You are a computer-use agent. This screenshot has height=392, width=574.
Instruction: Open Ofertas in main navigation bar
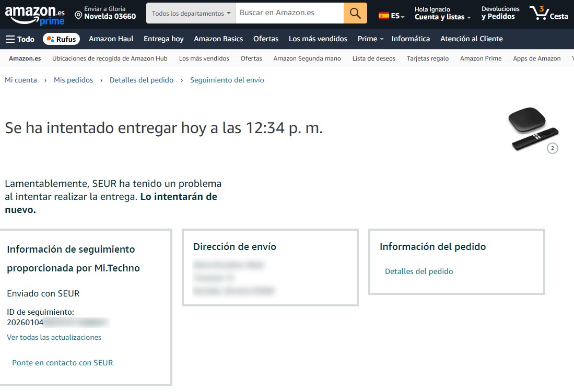[x=266, y=39]
